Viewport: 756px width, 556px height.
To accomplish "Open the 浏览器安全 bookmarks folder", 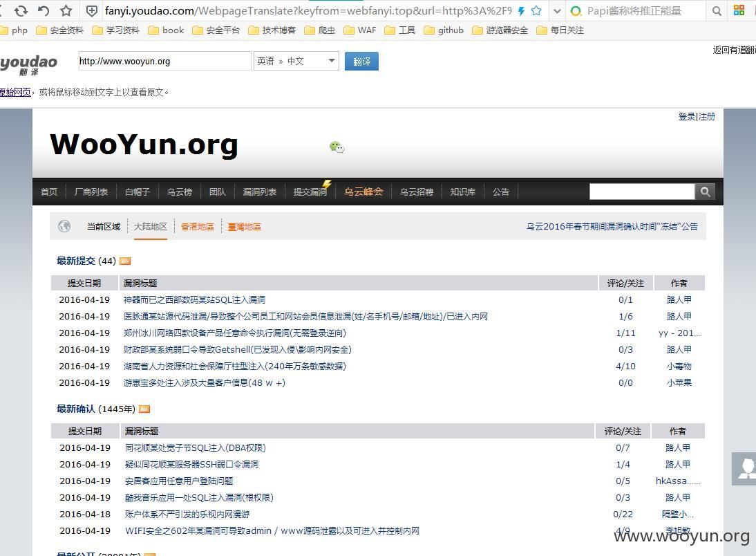I will click(500, 30).
